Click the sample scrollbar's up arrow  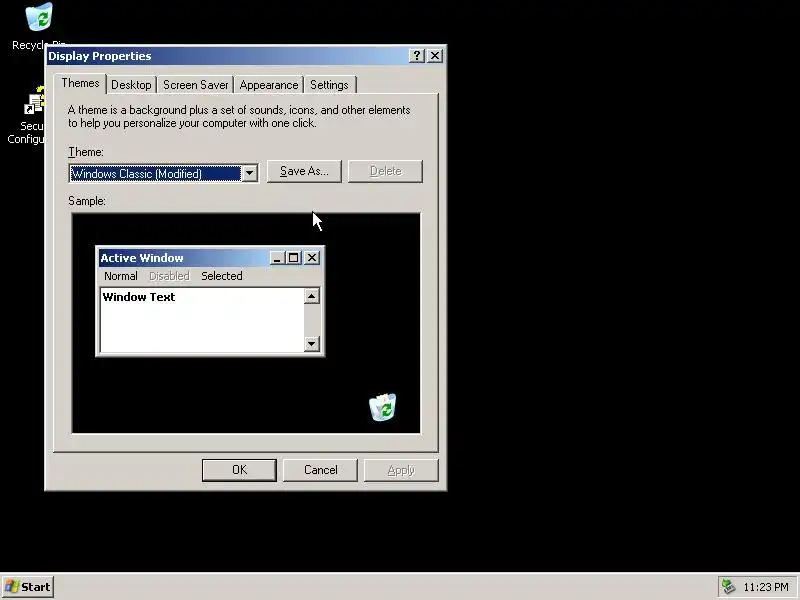point(311,296)
